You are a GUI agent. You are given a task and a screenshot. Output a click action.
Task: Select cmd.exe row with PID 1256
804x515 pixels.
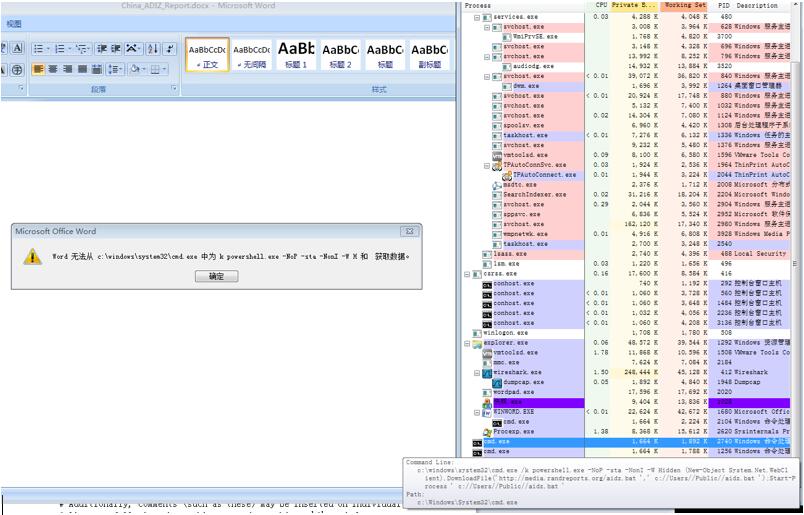[x=630, y=452]
